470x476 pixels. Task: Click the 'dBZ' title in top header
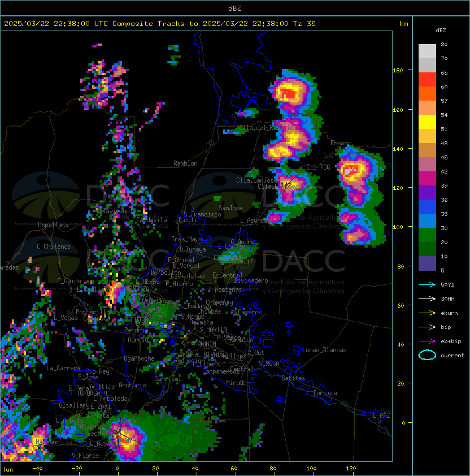pos(235,8)
